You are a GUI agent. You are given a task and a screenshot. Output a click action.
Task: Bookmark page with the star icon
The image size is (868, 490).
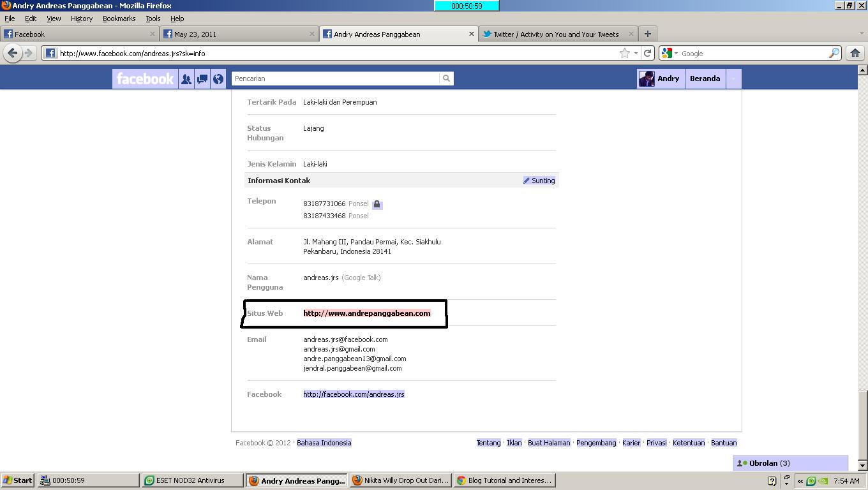[624, 54]
